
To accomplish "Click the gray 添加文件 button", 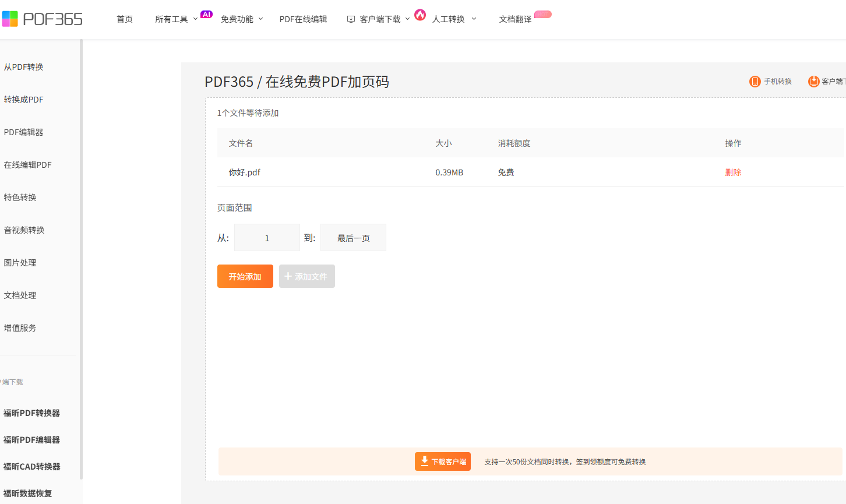I will coord(306,276).
